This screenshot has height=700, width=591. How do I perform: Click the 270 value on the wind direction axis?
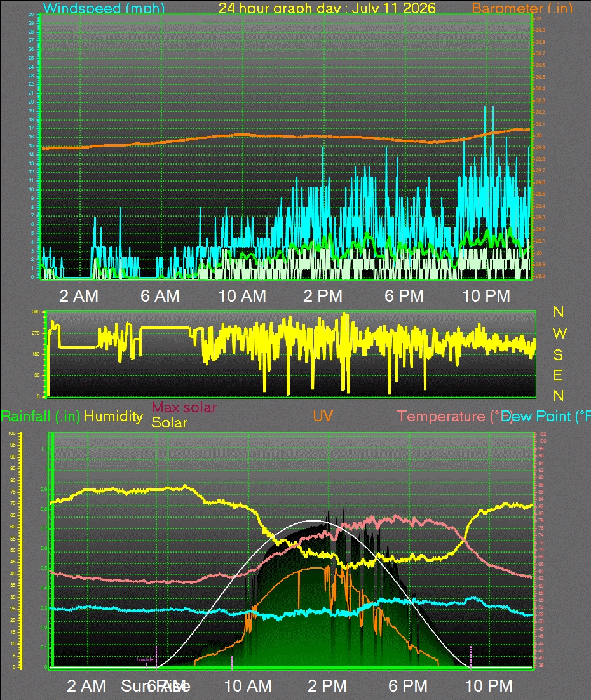pos(36,333)
